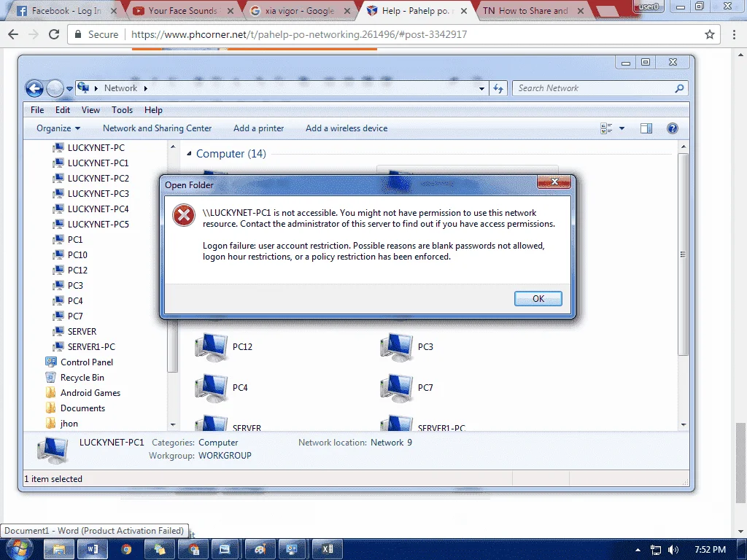Show hidden tray icons arrow
Image resolution: width=747 pixels, height=560 pixels.
coord(638,550)
